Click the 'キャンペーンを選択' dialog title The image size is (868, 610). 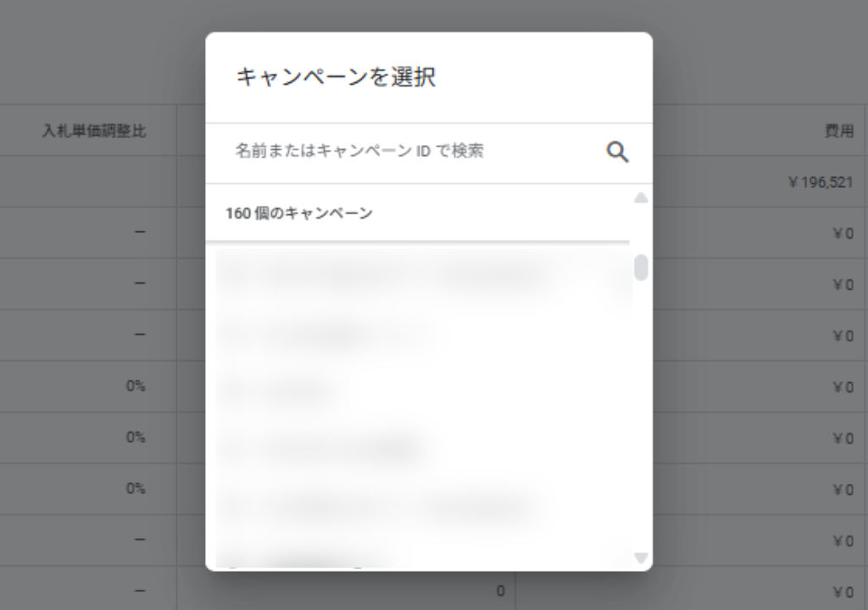(x=336, y=77)
